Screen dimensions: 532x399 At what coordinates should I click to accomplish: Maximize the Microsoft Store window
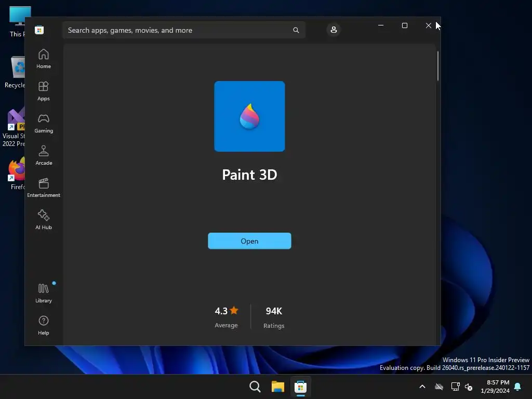click(404, 25)
